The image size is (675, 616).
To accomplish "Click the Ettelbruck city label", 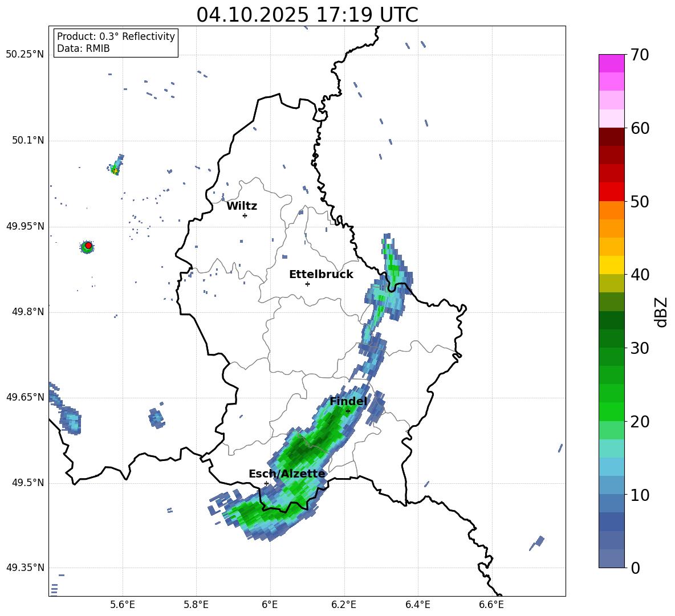I will pyautogui.click(x=321, y=275).
